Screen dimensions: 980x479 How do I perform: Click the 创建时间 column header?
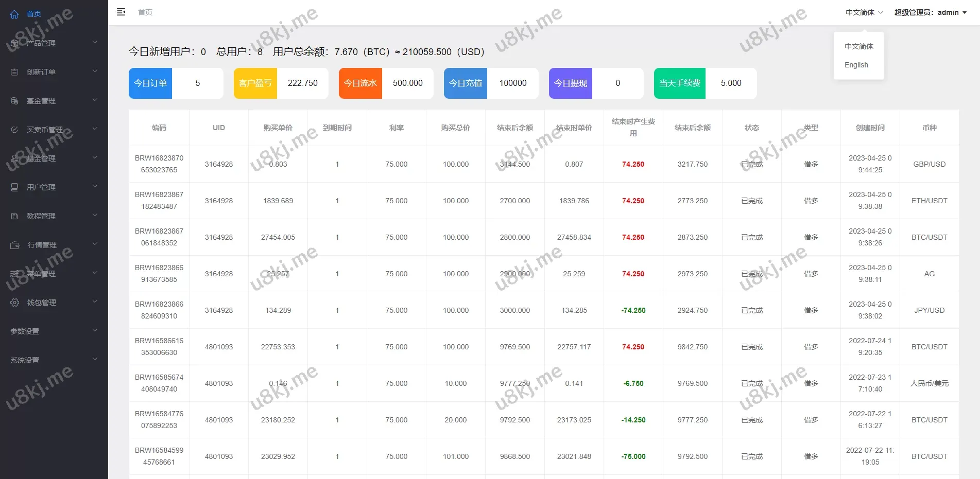tap(870, 128)
